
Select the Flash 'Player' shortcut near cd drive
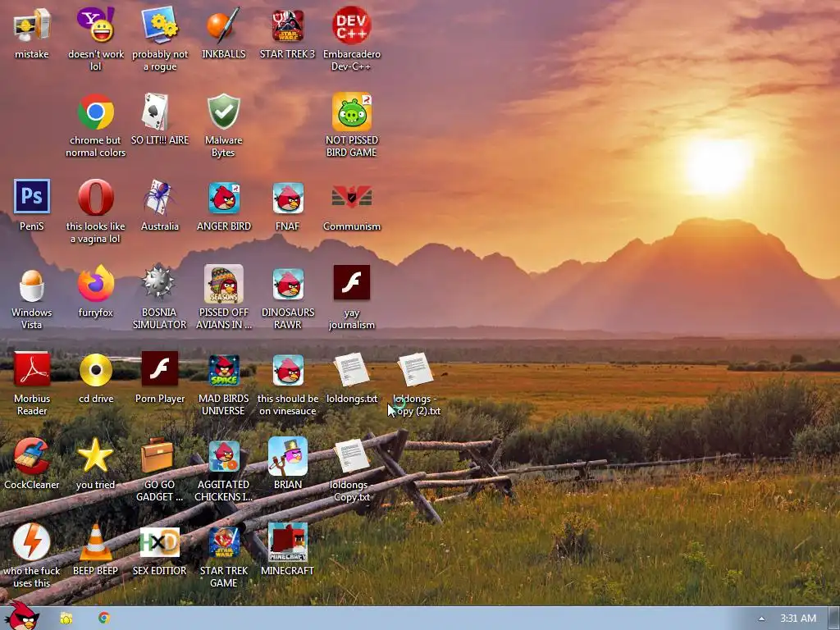pyautogui.click(x=160, y=370)
